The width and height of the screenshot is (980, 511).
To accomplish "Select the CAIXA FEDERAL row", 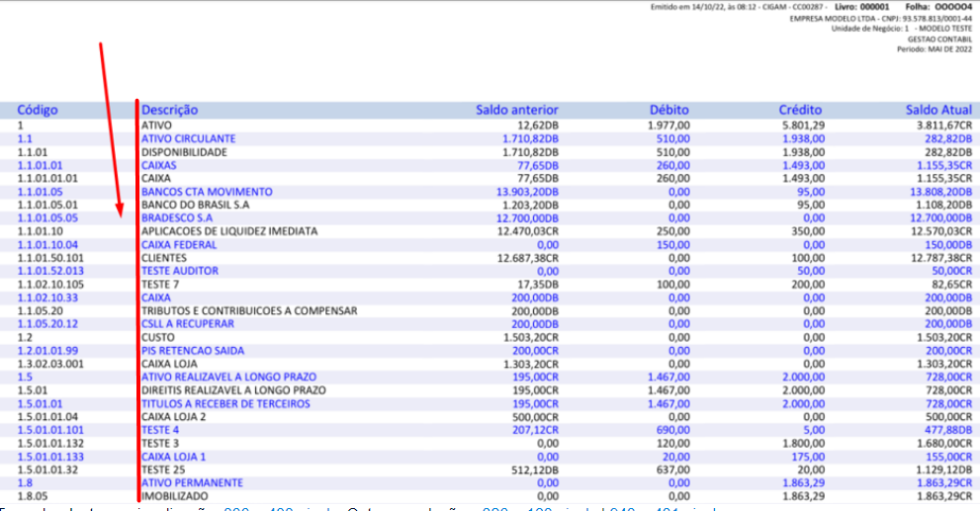I will tap(490, 245).
